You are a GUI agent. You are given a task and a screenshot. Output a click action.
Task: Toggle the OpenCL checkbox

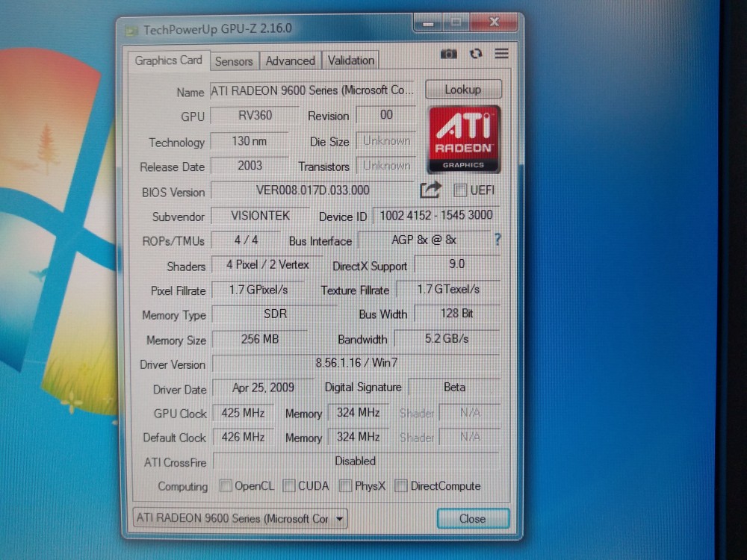(226, 486)
